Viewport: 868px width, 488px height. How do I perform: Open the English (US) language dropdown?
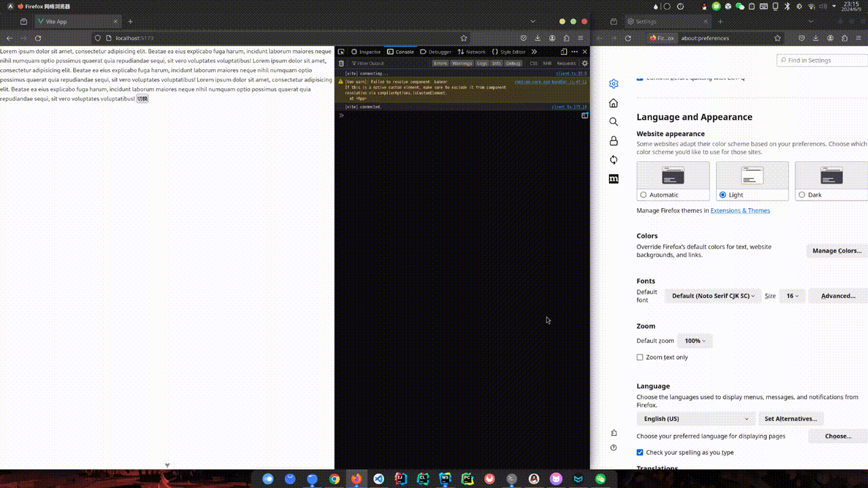tap(696, 419)
